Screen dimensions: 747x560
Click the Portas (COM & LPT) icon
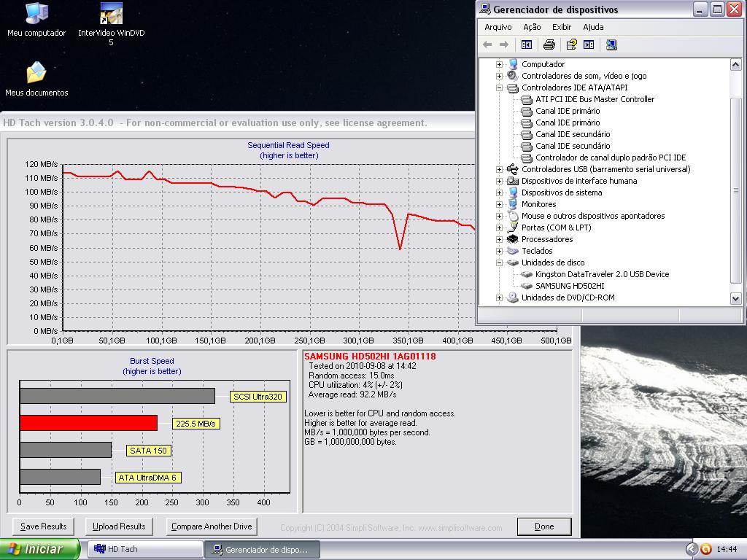point(513,227)
